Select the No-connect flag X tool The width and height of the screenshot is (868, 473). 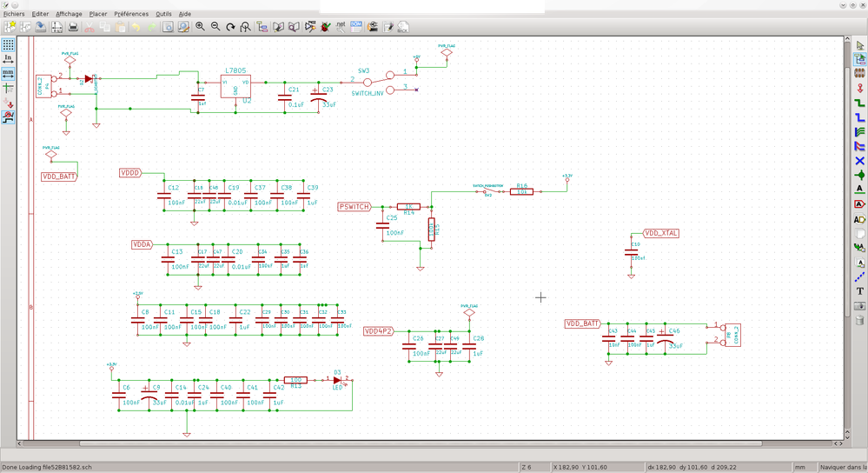859,161
